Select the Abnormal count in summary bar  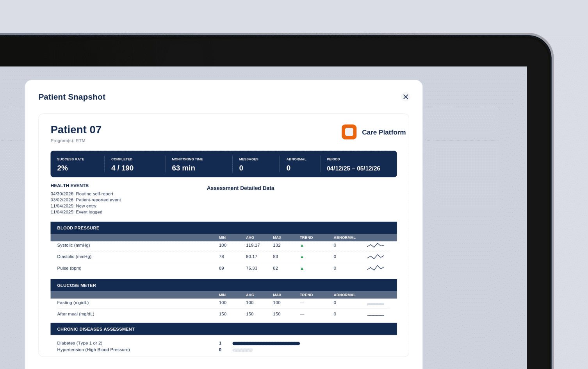coord(289,168)
